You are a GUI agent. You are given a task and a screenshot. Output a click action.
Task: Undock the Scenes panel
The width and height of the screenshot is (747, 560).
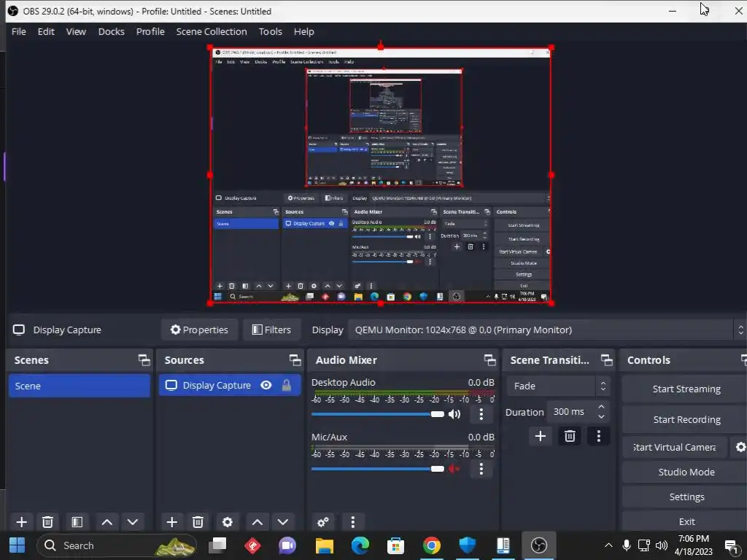click(x=144, y=360)
